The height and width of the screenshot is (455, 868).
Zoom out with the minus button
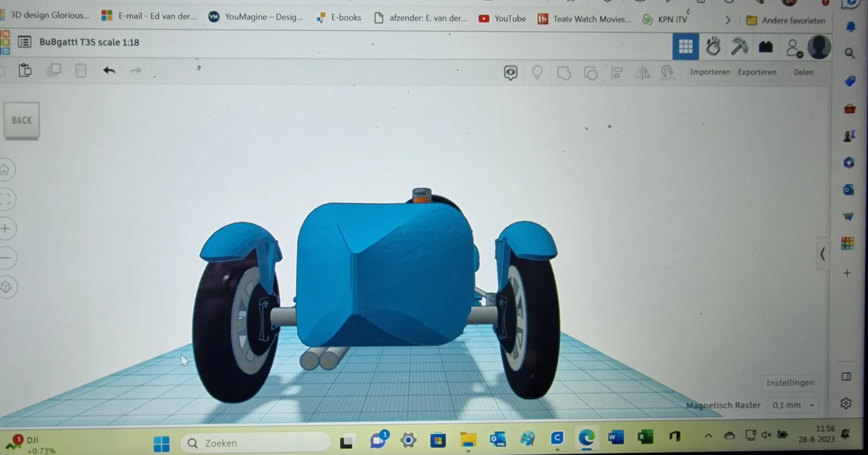tap(6, 258)
